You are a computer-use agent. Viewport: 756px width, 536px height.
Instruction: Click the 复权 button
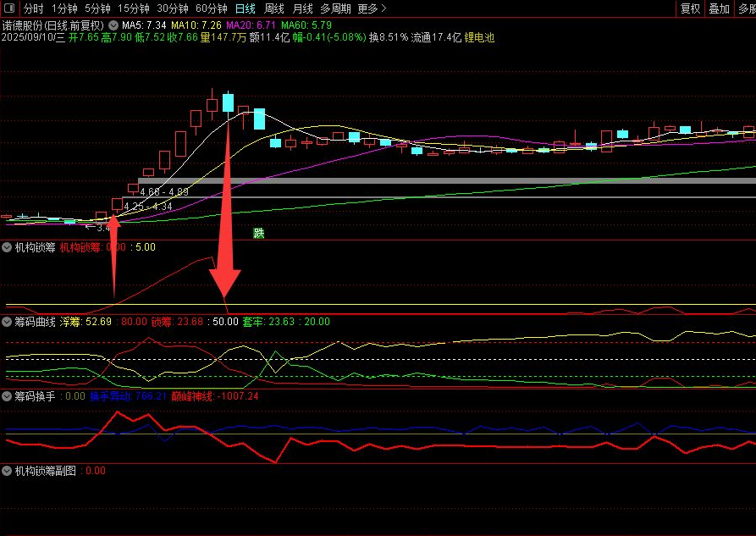point(691,8)
